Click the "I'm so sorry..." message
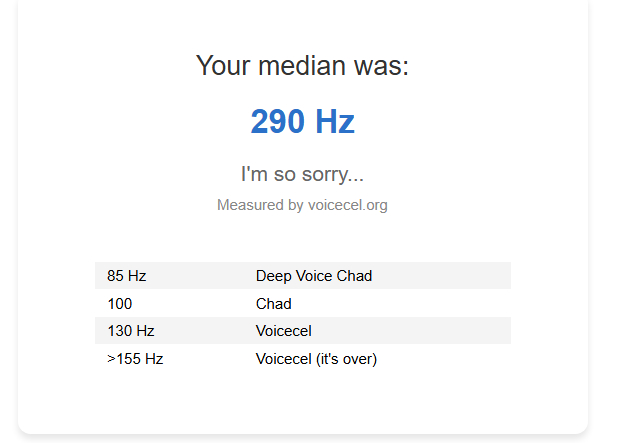 pos(302,174)
